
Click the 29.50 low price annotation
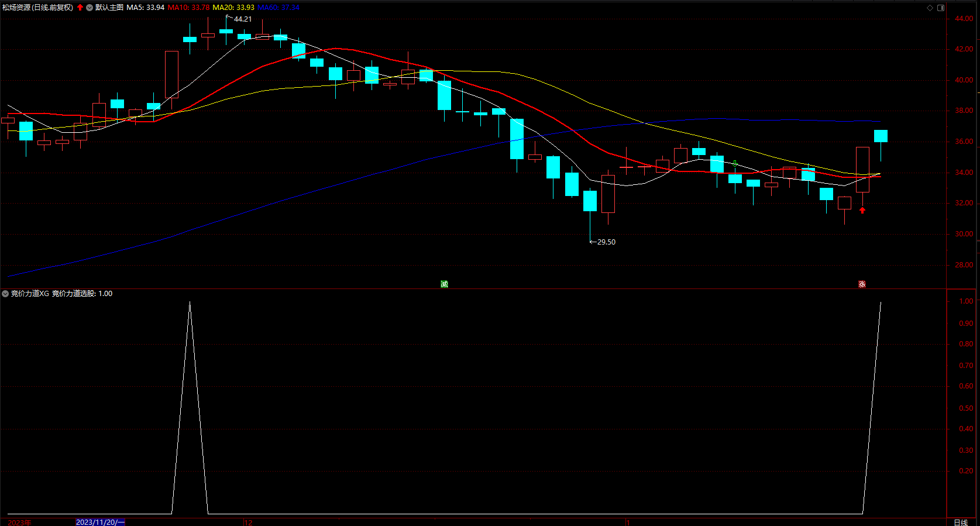606,242
